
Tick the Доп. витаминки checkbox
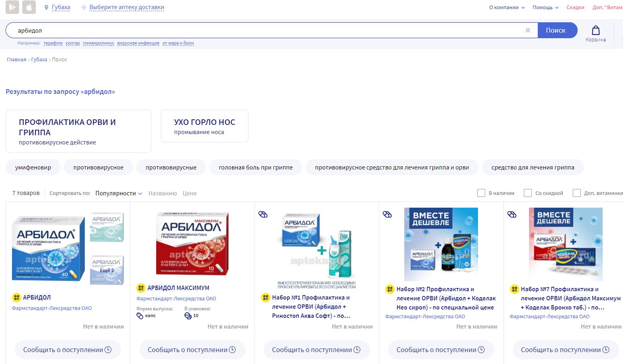[x=576, y=193]
